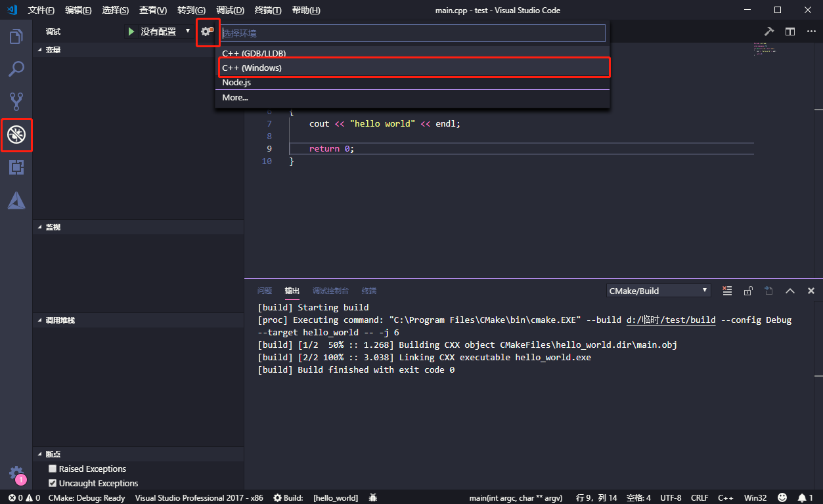Switch to the 调试控制台 tab
The height and width of the screenshot is (504, 823).
click(330, 291)
